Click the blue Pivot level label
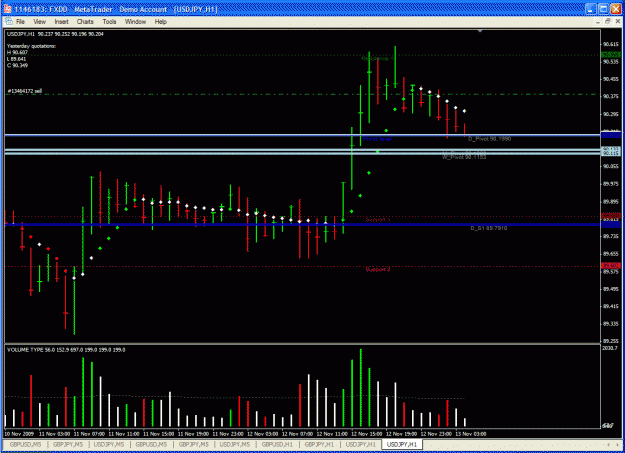Screen dimensions: 625x453 pos(377,139)
